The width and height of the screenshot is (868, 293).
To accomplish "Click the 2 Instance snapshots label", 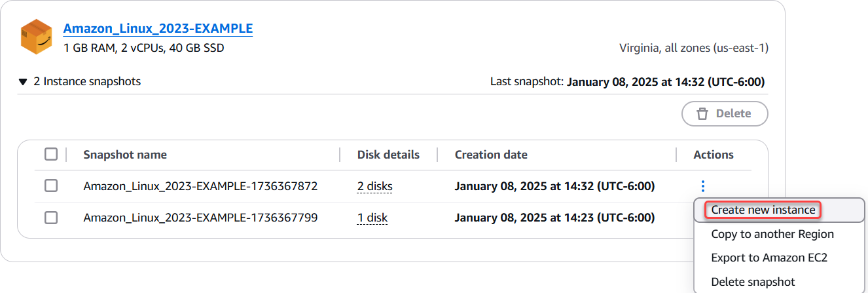I will pyautogui.click(x=87, y=81).
